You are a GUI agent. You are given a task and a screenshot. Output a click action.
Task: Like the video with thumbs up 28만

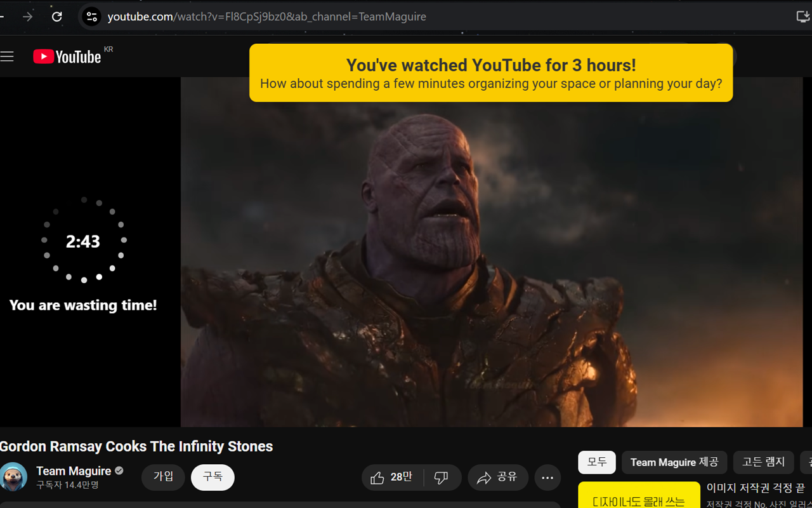pyautogui.click(x=392, y=478)
